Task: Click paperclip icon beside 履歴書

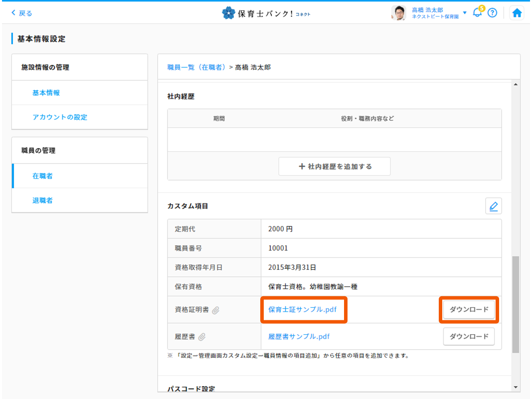Action: point(202,337)
